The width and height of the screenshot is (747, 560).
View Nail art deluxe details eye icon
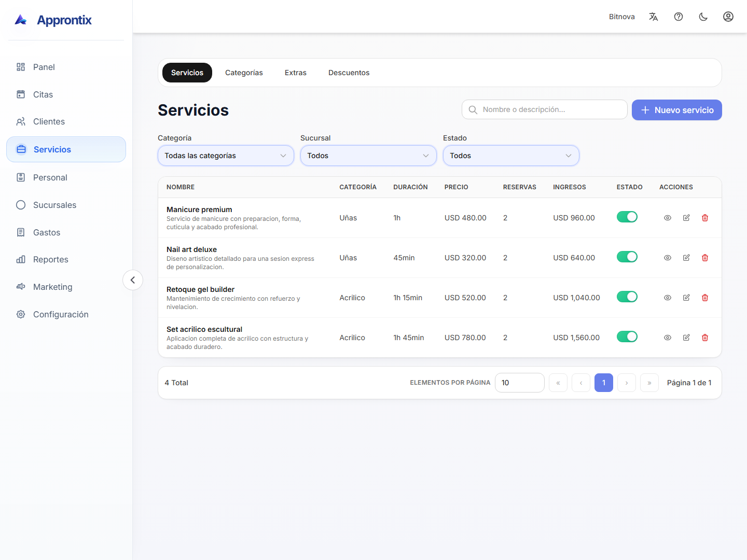pyautogui.click(x=668, y=258)
